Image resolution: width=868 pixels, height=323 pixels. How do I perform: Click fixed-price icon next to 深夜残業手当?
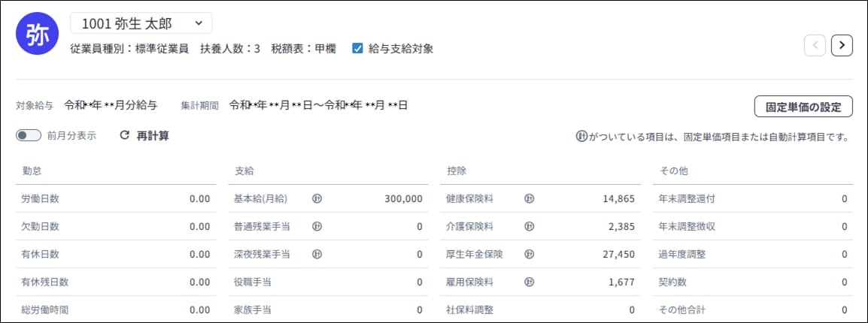tap(317, 254)
